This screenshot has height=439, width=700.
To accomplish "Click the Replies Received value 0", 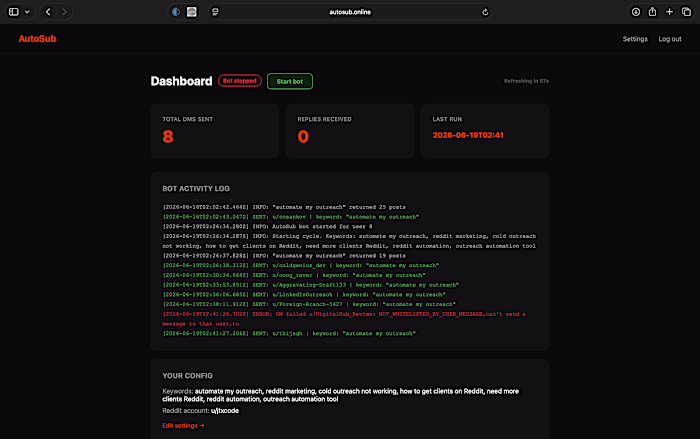I will tap(303, 137).
